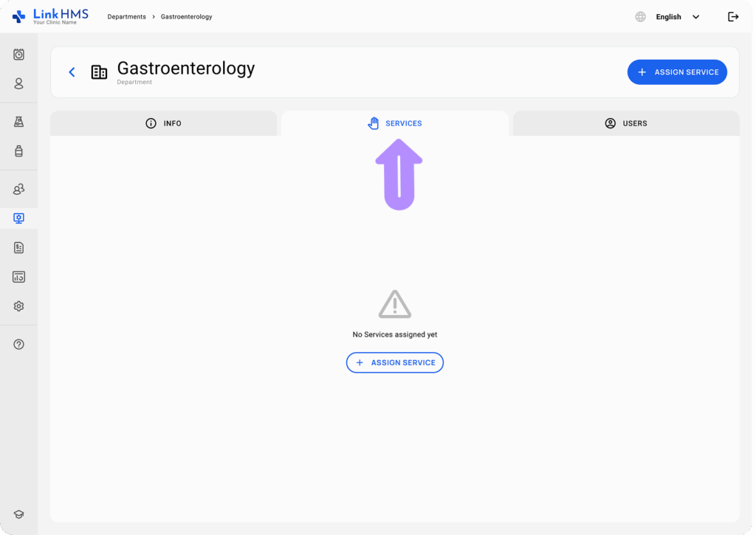
Task: Open the appointments calendar sidebar icon
Action: [x=19, y=54]
